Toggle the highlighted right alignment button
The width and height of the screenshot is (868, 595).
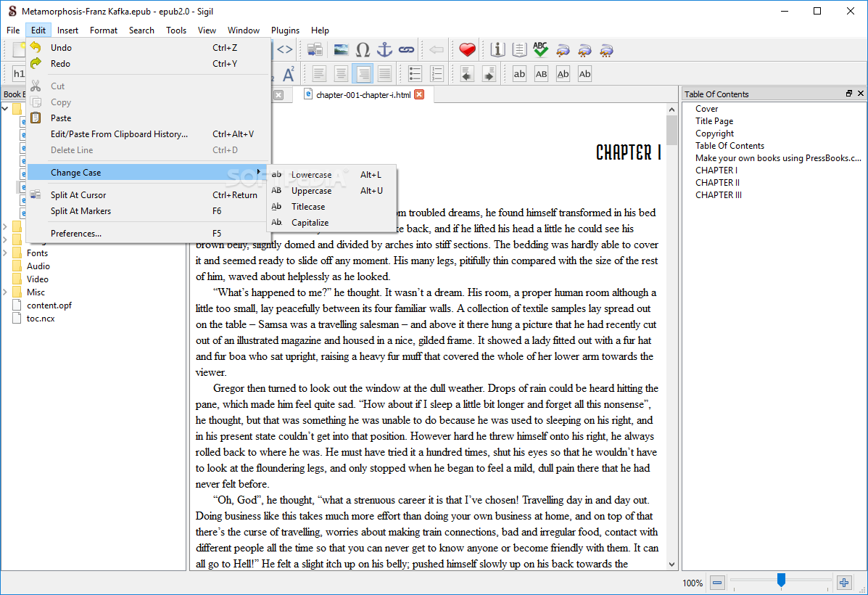(x=363, y=74)
